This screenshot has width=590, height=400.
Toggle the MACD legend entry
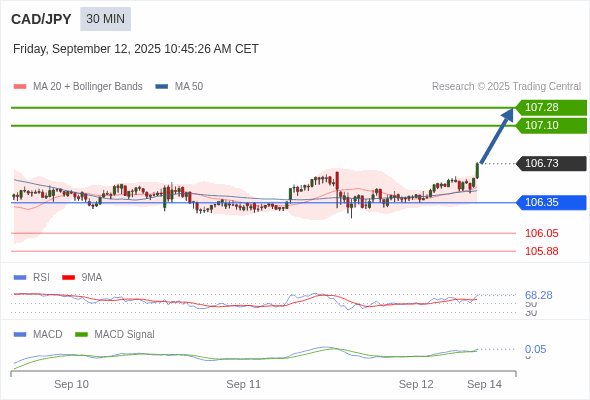38,334
